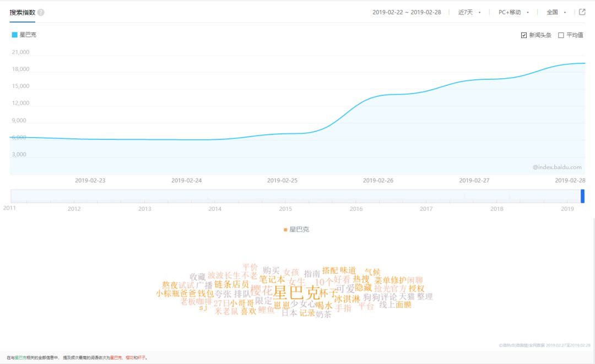The image size is (595, 364).
Task: Click the 2019-02-25 date label on the x-axis
Action: pos(282,181)
